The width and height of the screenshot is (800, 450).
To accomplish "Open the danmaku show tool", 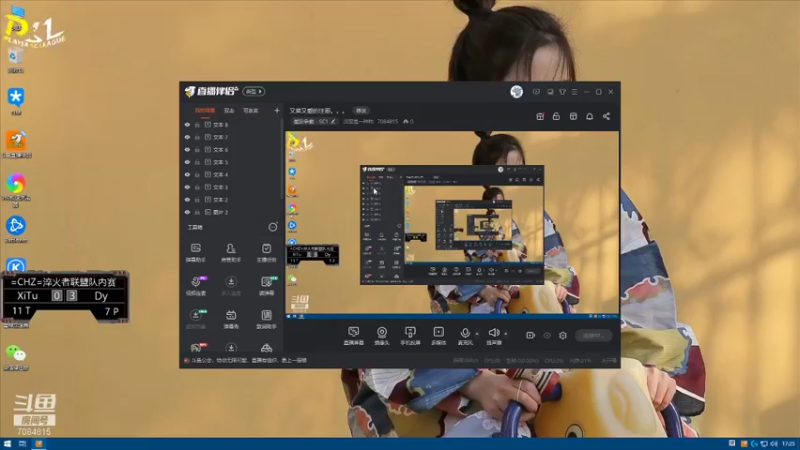I will (231, 319).
